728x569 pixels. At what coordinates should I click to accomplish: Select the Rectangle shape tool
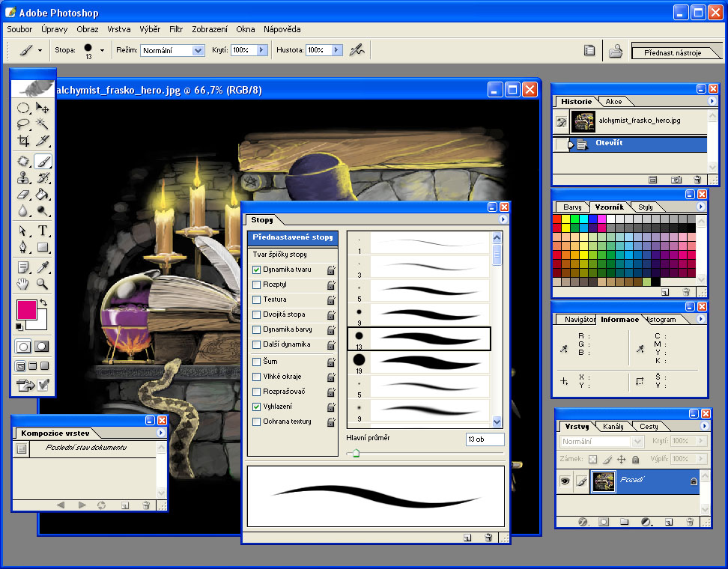pyautogui.click(x=43, y=247)
